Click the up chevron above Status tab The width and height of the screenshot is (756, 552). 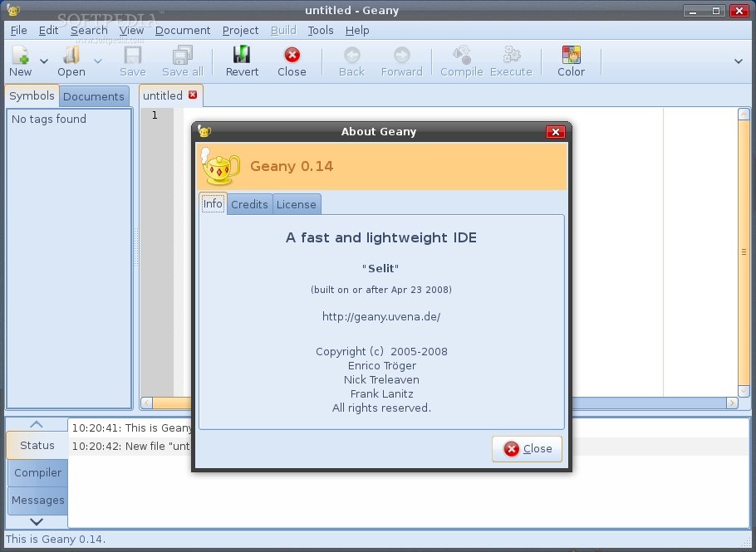tap(37, 424)
